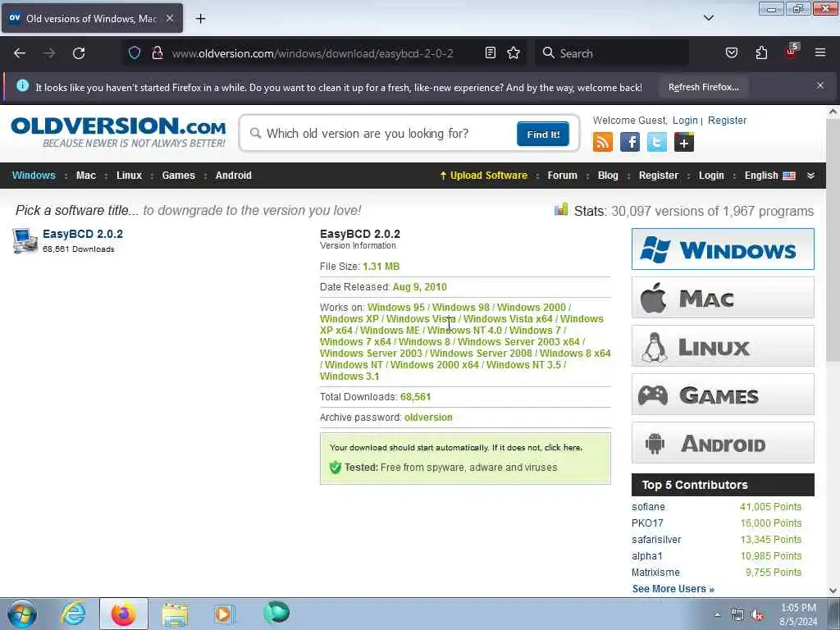Image resolution: width=840 pixels, height=630 pixels.
Task: Click the muted volume tray icon
Action: click(x=757, y=615)
